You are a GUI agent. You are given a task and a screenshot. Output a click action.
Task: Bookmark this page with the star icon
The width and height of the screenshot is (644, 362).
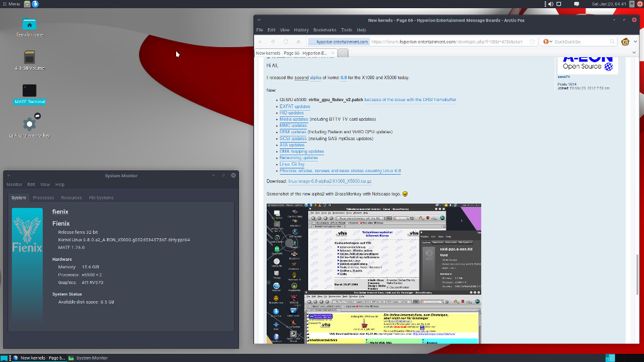tap(532, 42)
